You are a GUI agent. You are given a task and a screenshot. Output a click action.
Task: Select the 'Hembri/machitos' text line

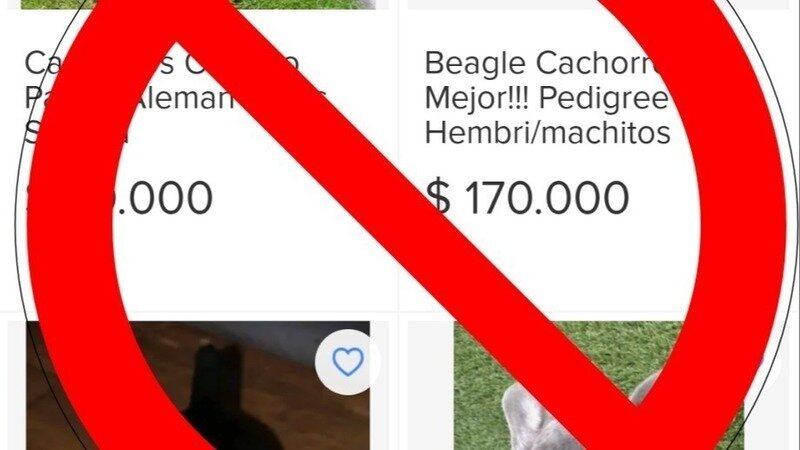click(547, 132)
